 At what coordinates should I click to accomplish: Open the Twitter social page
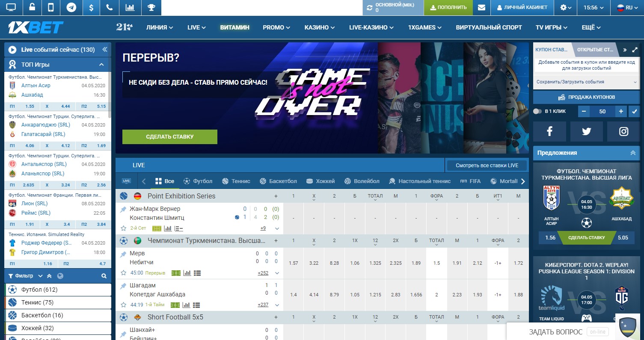(587, 132)
